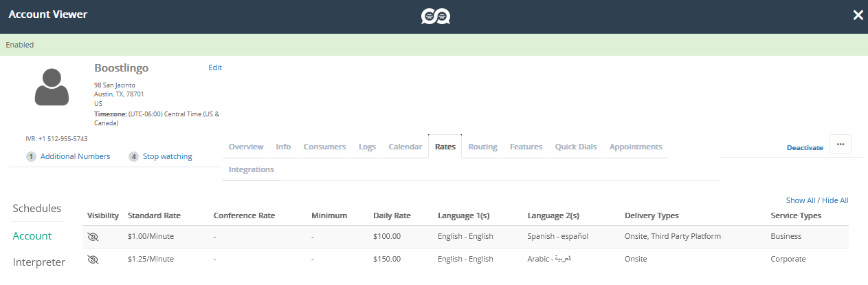Viewport: 868px width, 285px height.
Task: Open the Additional Numbers link
Action: [x=75, y=156]
